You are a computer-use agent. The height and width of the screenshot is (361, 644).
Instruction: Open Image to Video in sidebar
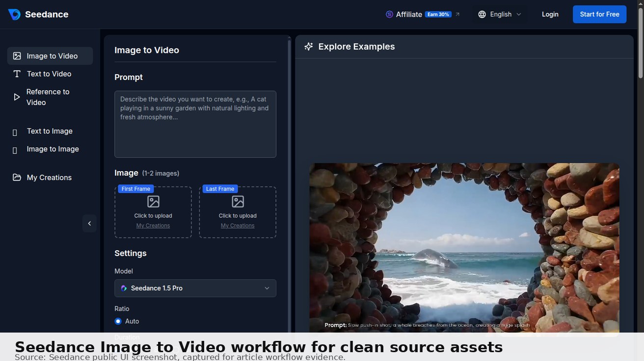pos(50,56)
